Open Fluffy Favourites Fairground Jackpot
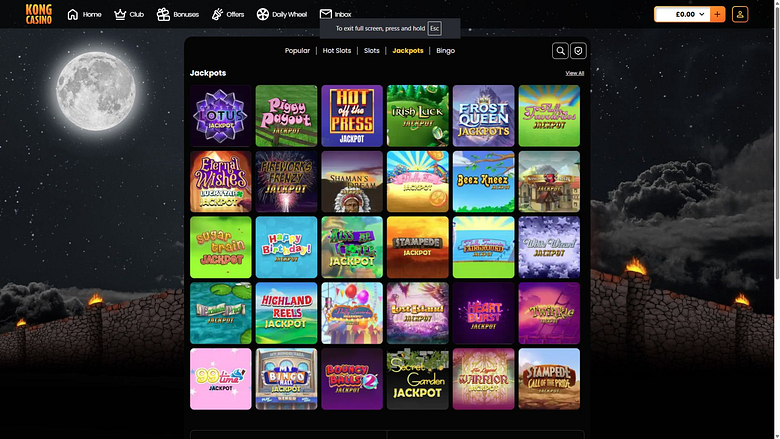The image size is (780, 439). coord(484,247)
